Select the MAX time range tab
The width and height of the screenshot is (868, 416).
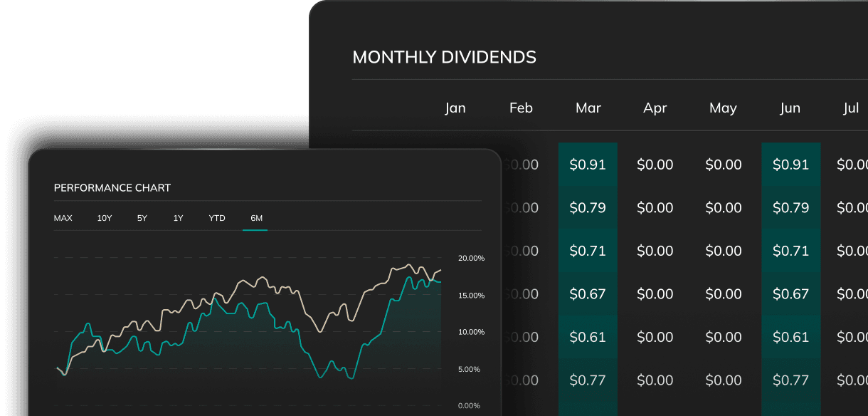pyautogui.click(x=63, y=218)
